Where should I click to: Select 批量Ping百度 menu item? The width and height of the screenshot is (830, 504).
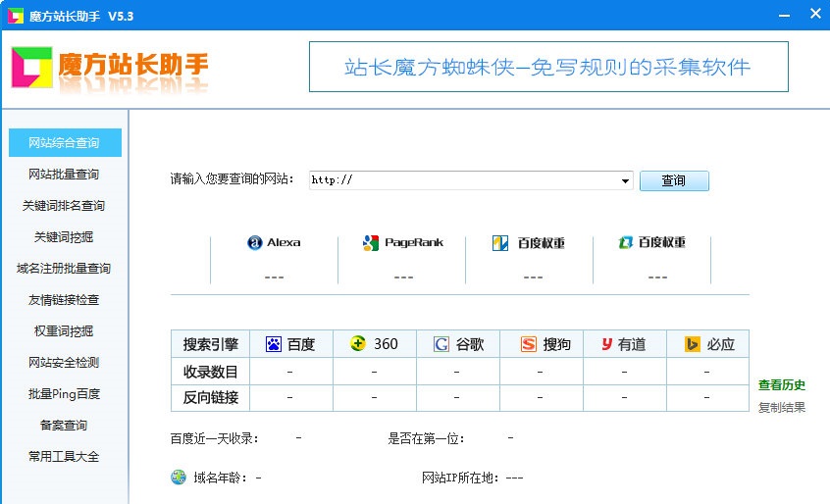(64, 394)
